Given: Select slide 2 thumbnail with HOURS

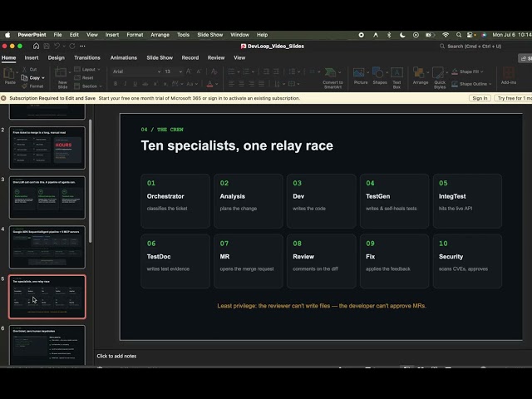Looking at the screenshot, I should (x=47, y=148).
